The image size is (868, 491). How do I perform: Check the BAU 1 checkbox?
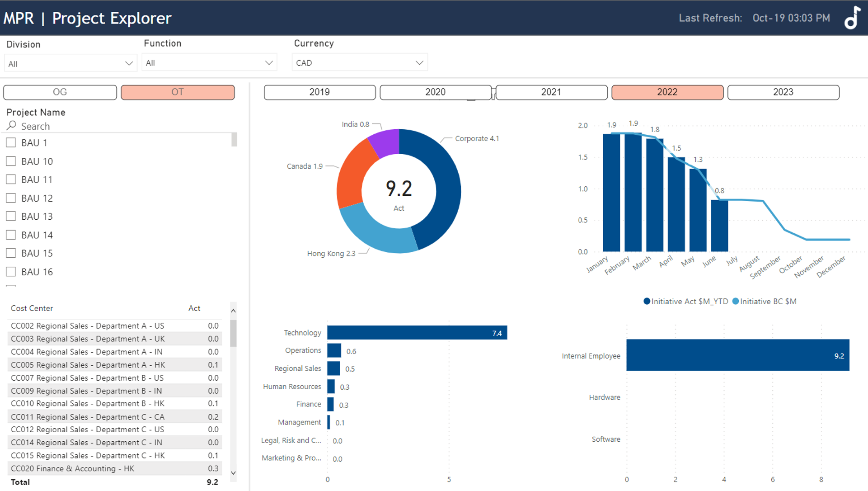click(x=11, y=143)
